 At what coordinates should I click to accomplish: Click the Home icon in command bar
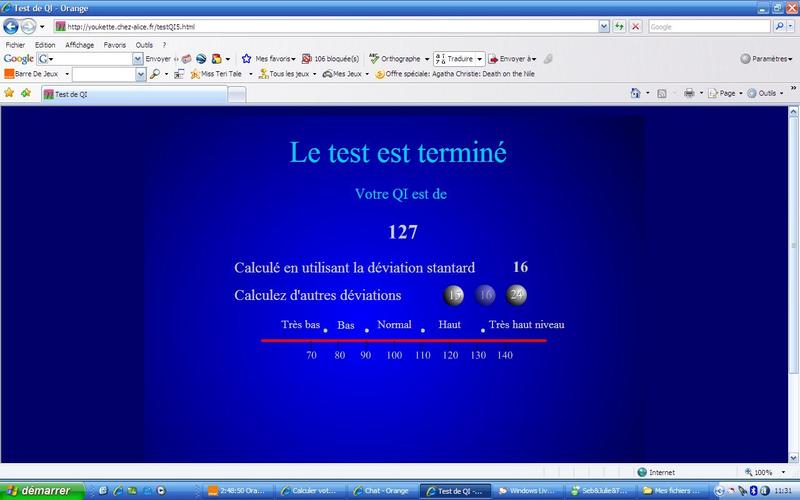coord(636,93)
